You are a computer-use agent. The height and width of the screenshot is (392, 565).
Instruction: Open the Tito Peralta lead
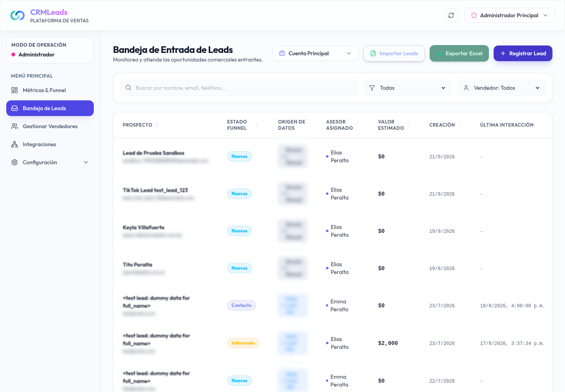[x=333, y=268]
